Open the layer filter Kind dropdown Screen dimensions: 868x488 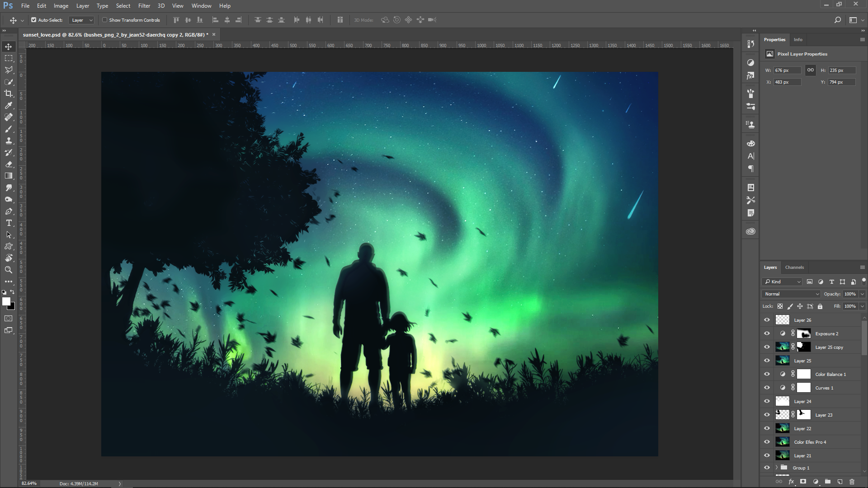[x=782, y=282]
